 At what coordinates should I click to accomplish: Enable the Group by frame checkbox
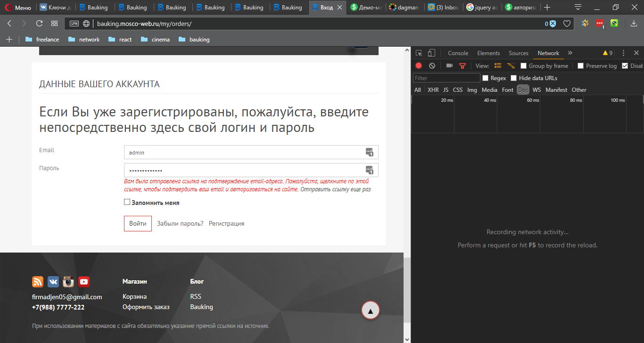click(x=523, y=66)
